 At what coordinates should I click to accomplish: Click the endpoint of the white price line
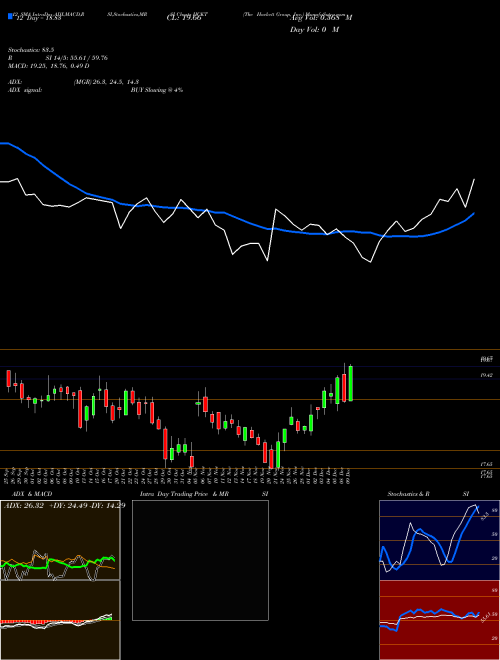[x=474, y=180]
